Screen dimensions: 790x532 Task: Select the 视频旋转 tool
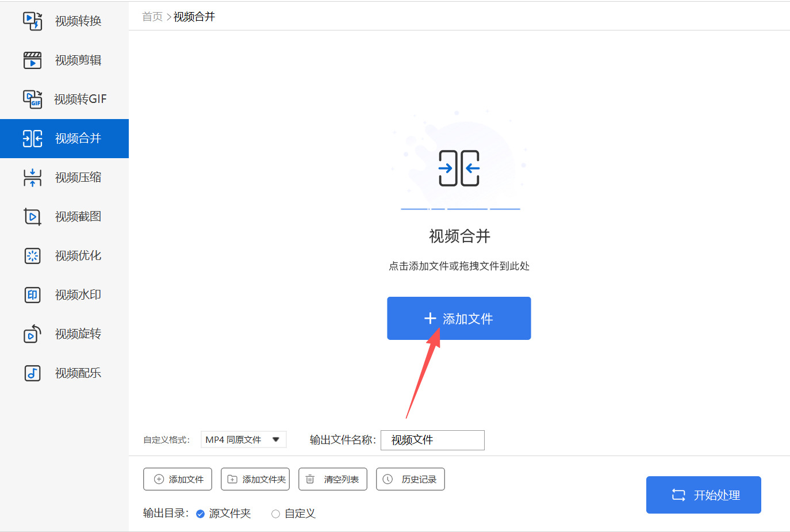coord(64,334)
